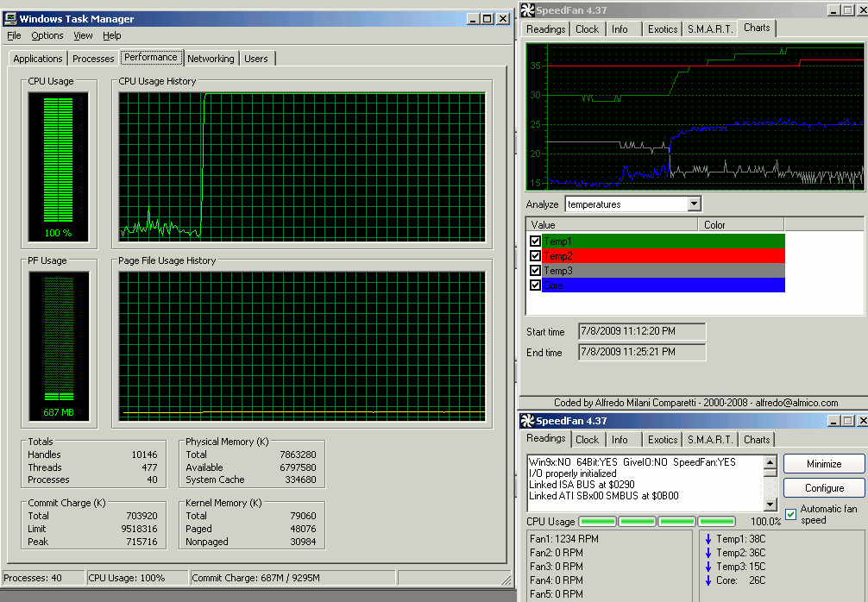
Task: Click the SpeedFan CPU Usage progress bar
Action: (x=657, y=521)
